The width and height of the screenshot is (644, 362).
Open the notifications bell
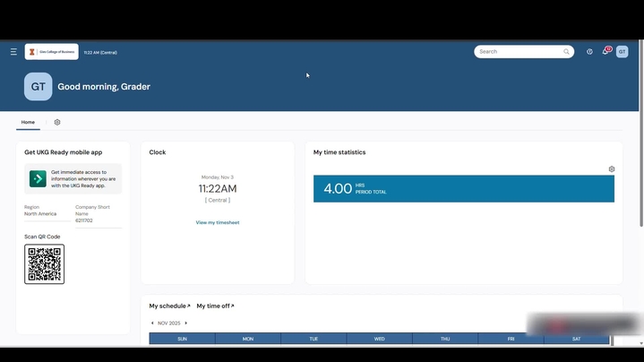click(605, 52)
